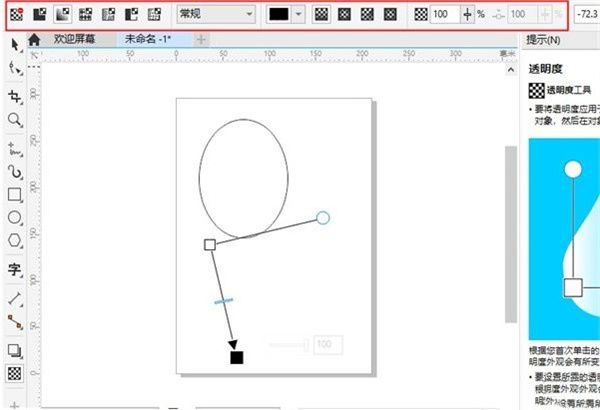Switch to the 未命名 -1* document tab

[x=148, y=39]
